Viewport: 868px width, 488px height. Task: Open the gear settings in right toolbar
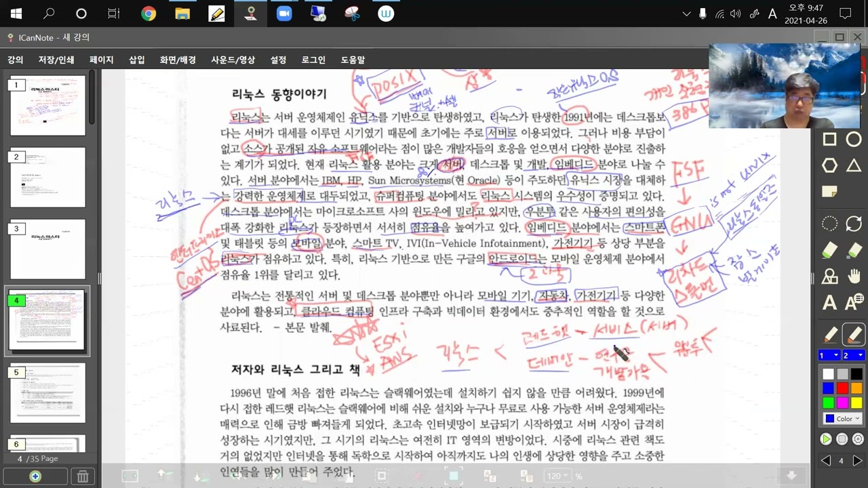point(858,439)
